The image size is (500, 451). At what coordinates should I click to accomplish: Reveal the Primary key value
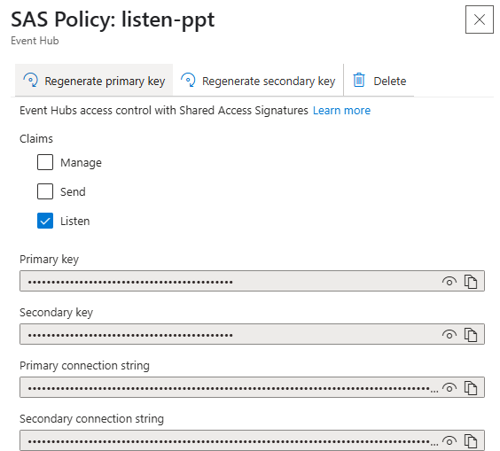pos(449,282)
